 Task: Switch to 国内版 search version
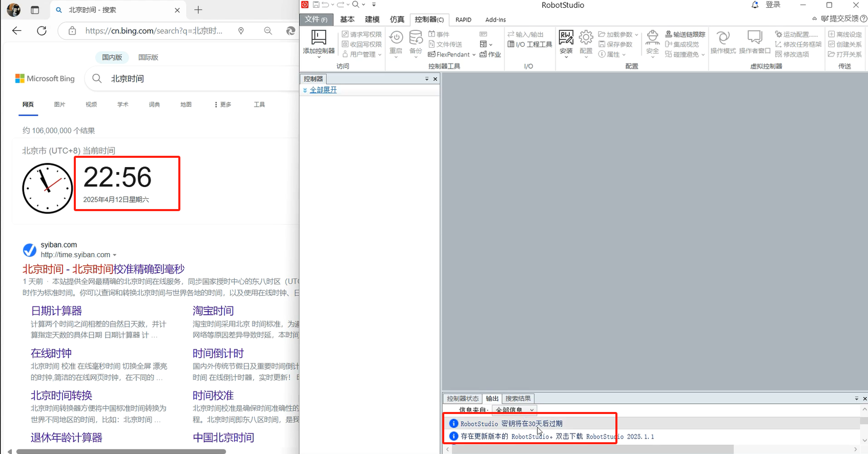pos(112,57)
